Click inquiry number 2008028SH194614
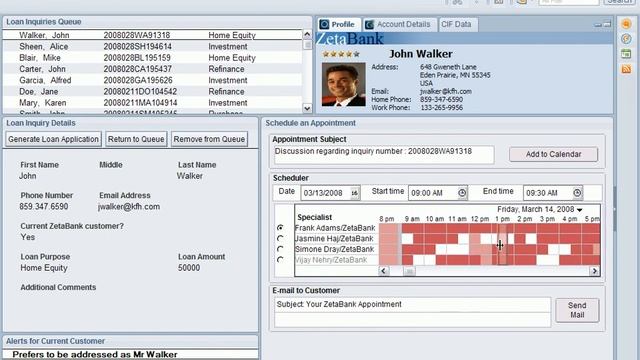Screen dimensions: 640x360 click(x=138, y=47)
